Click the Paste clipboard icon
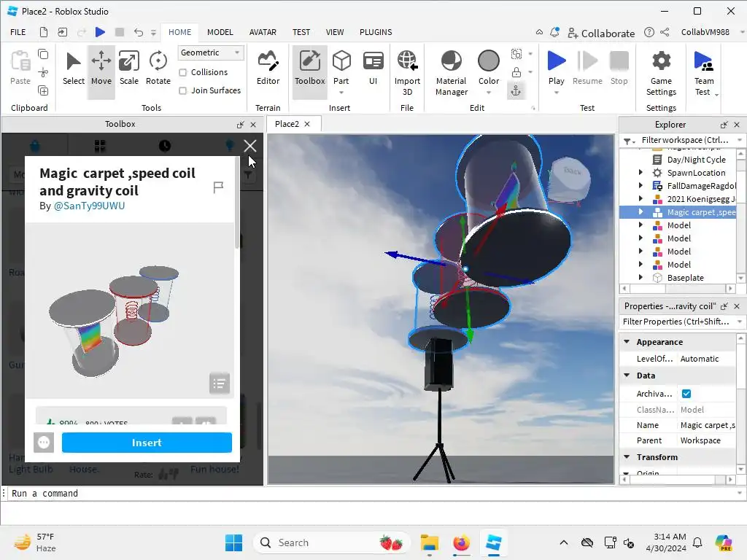 [20, 62]
